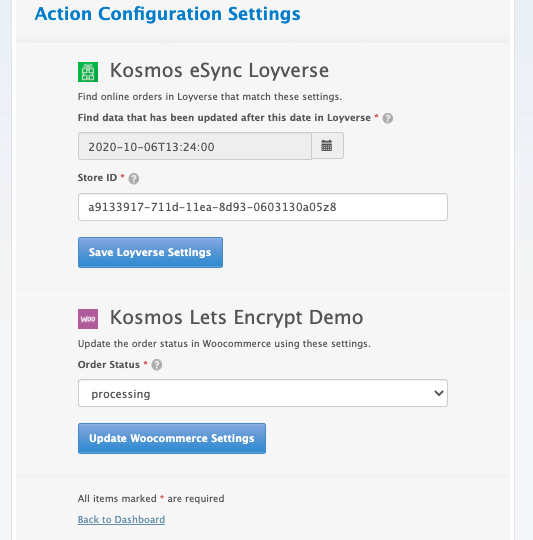
Task: Click 'Find data that has been updated' label
Action: pos(224,118)
